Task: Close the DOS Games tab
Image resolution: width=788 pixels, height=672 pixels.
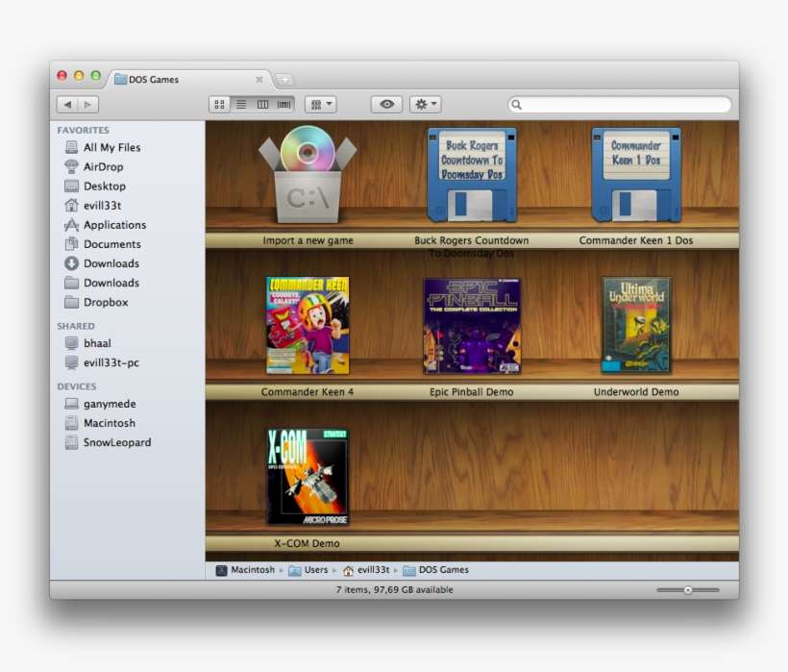Action: click(259, 80)
